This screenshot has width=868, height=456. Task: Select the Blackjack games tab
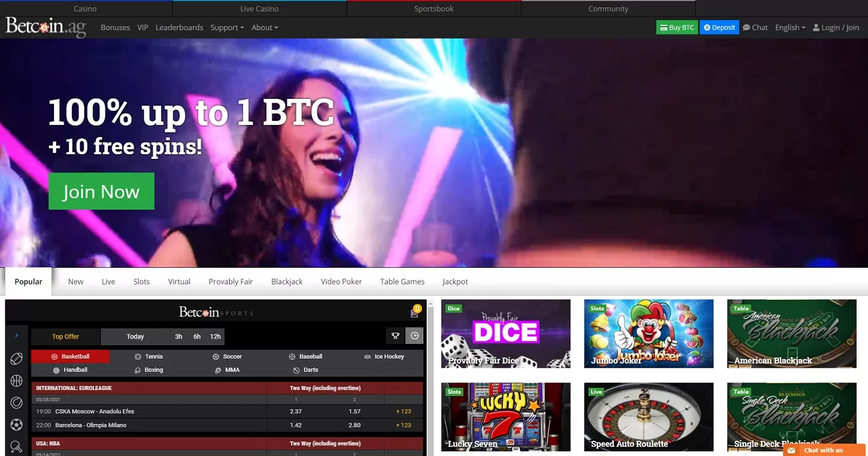pyautogui.click(x=287, y=282)
